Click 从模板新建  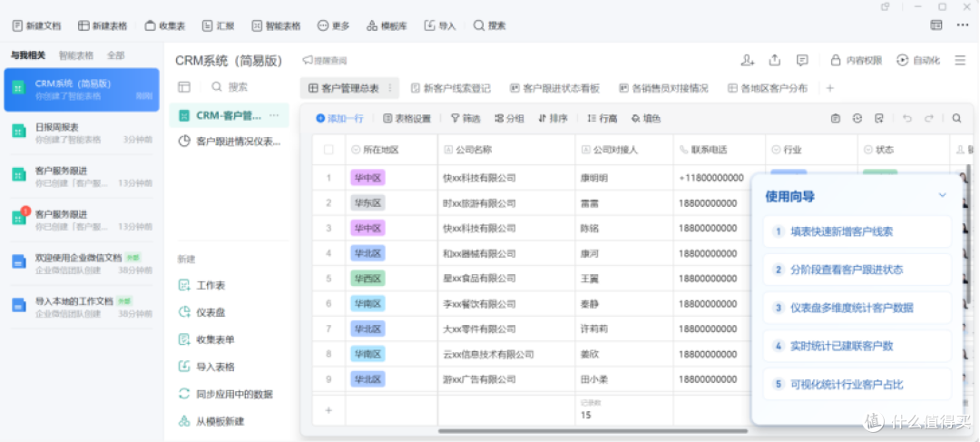pyautogui.click(x=211, y=421)
